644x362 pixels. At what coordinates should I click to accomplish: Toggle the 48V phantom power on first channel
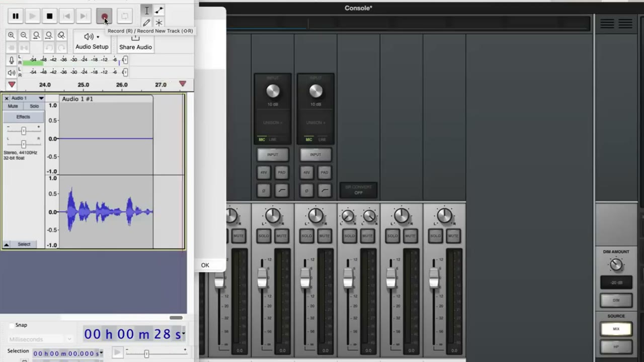tap(264, 172)
